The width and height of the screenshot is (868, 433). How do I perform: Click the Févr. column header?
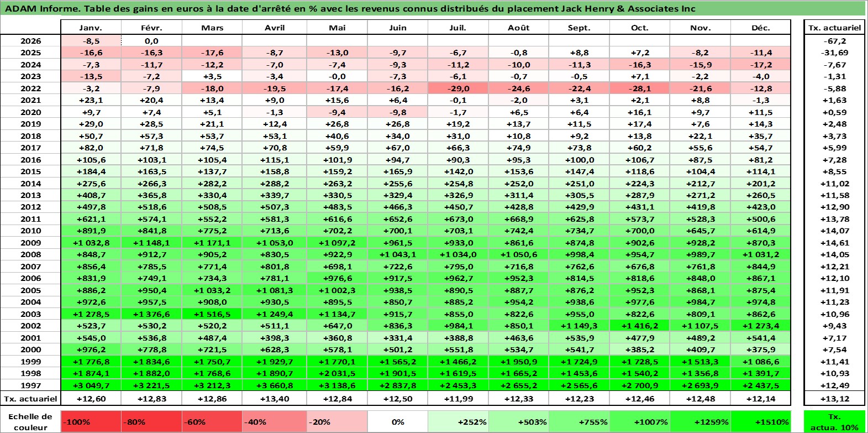[x=151, y=28]
